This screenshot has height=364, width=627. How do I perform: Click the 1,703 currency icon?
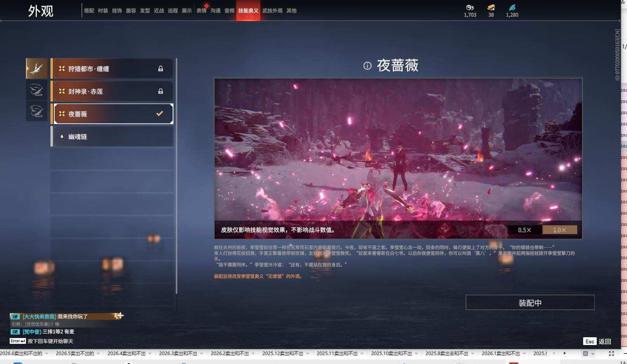point(470,7)
